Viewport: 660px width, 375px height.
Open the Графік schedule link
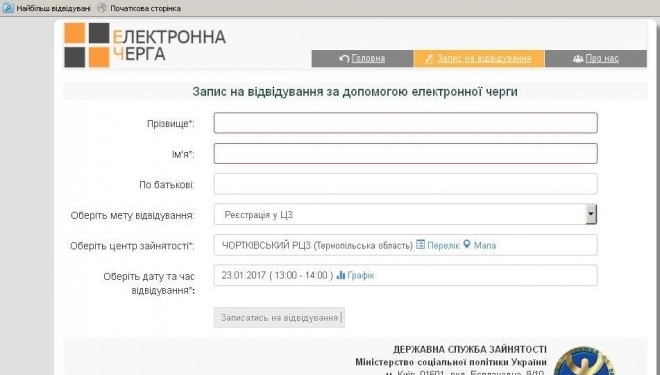coord(361,276)
